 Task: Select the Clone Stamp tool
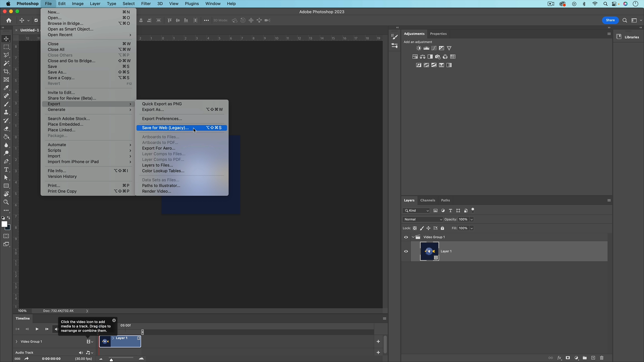[x=6, y=112]
